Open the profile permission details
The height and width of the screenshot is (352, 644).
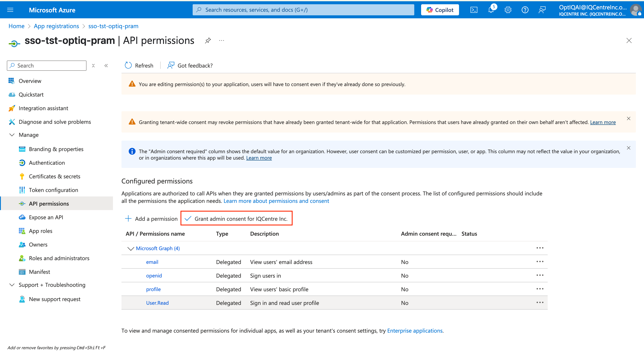tap(153, 289)
